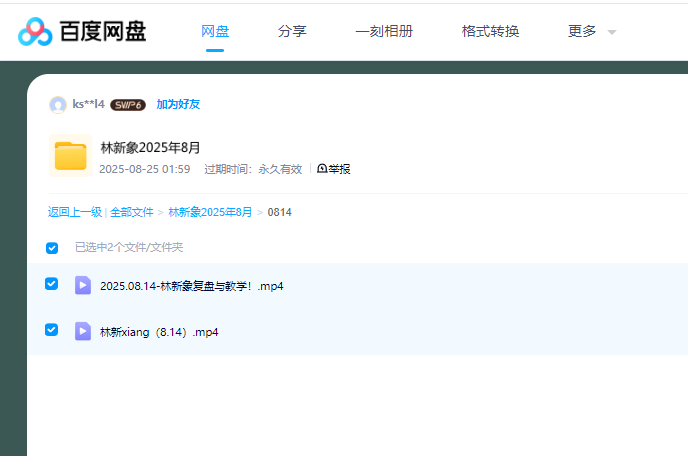Click 加为好友 to add friend
This screenshot has width=688, height=456.
(x=178, y=104)
